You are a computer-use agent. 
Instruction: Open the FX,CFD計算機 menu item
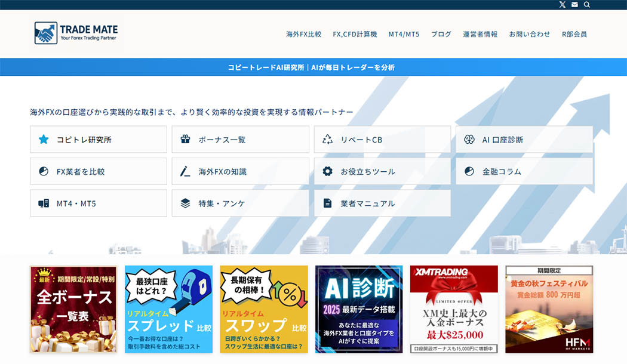(355, 34)
